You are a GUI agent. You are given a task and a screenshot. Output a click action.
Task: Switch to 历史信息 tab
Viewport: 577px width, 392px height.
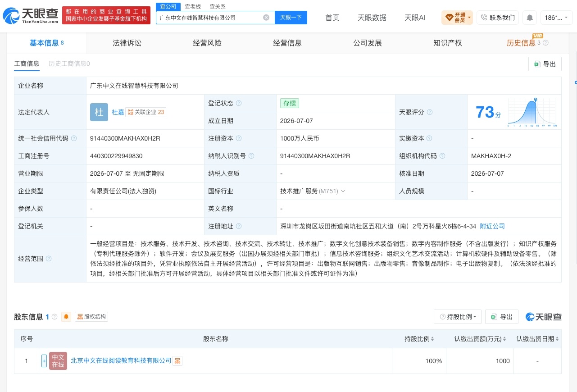[x=521, y=43]
